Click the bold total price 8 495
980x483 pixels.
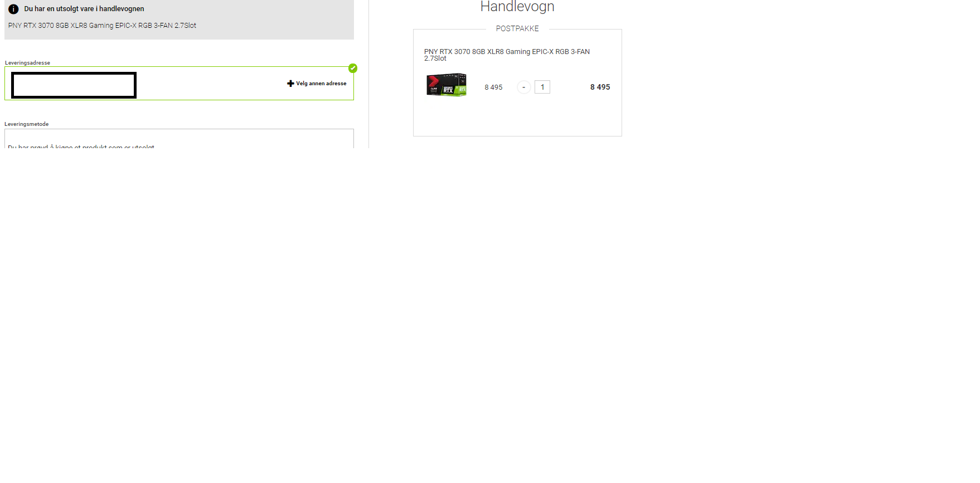click(600, 87)
